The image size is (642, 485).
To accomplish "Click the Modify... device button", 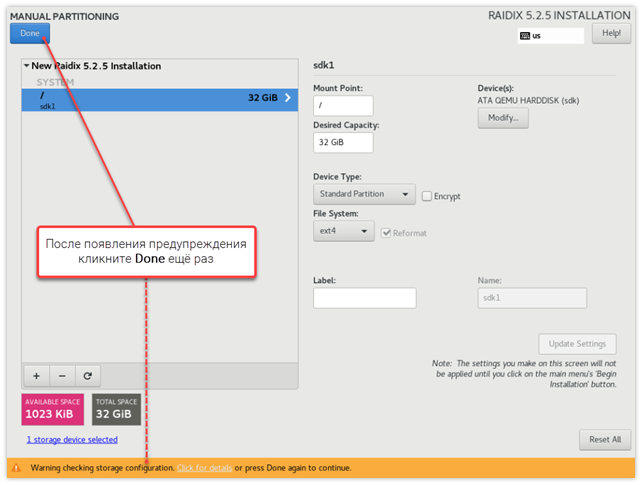I will [x=503, y=118].
